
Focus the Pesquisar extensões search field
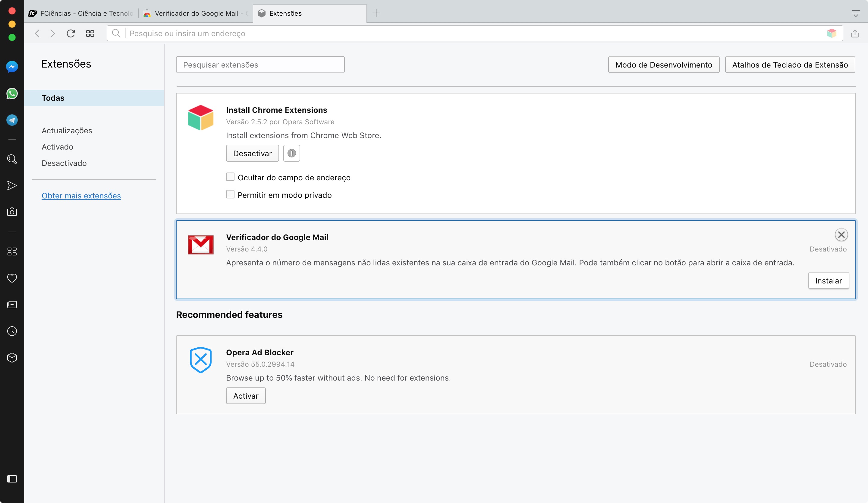tap(260, 65)
